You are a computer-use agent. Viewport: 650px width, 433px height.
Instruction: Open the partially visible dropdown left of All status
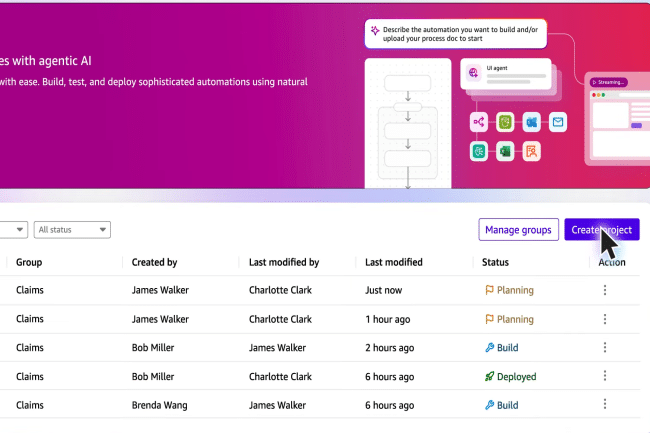pyautogui.click(x=13, y=230)
